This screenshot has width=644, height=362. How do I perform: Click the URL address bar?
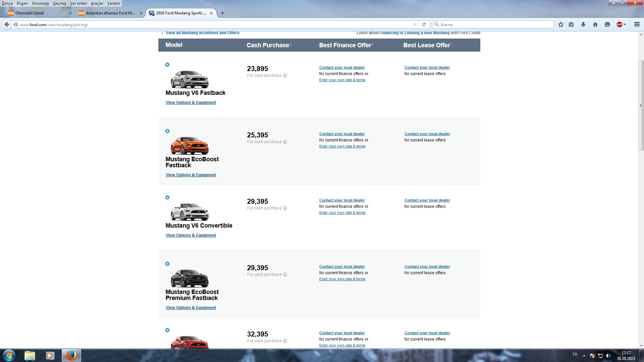coord(215,24)
